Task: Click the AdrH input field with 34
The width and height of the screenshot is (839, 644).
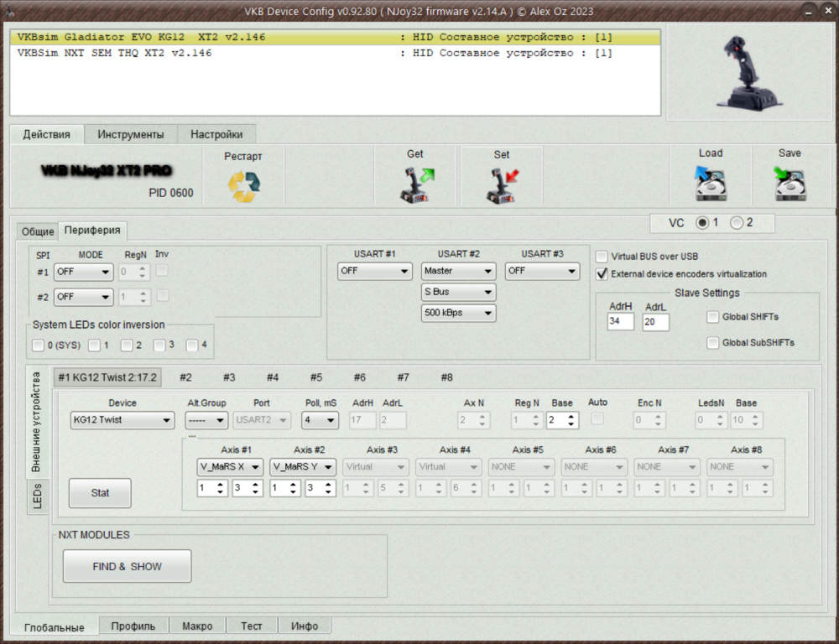Action: (620, 322)
